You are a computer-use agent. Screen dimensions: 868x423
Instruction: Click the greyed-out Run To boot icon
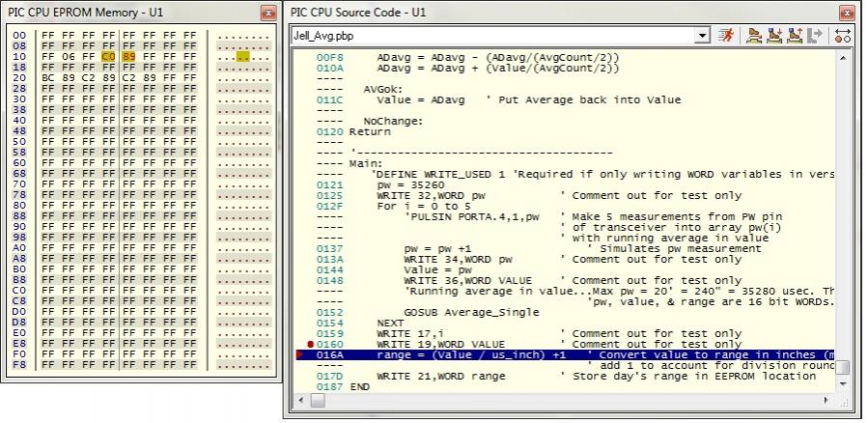815,36
